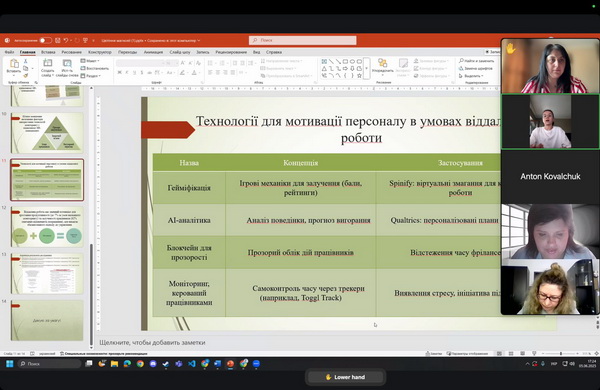Toggle the Заметки notes button in status bar

(433, 354)
